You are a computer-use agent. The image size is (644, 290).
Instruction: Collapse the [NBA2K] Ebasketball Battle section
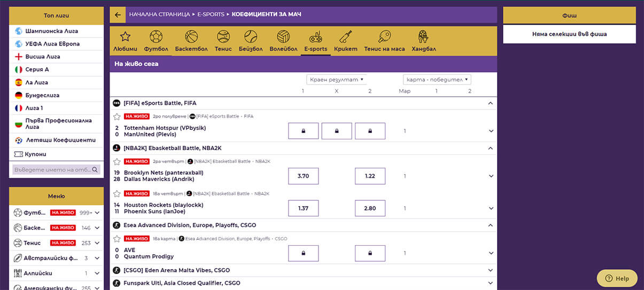point(491,148)
